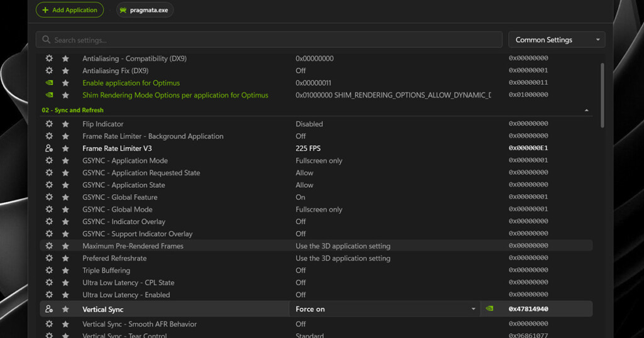Click the hex value 0x47814940
The width and height of the screenshot is (644, 338).
click(528, 309)
